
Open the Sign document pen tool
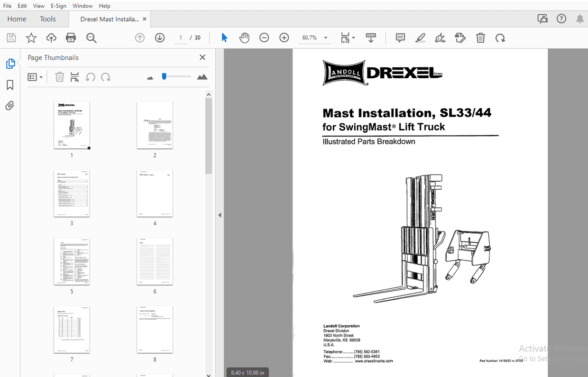tap(440, 38)
